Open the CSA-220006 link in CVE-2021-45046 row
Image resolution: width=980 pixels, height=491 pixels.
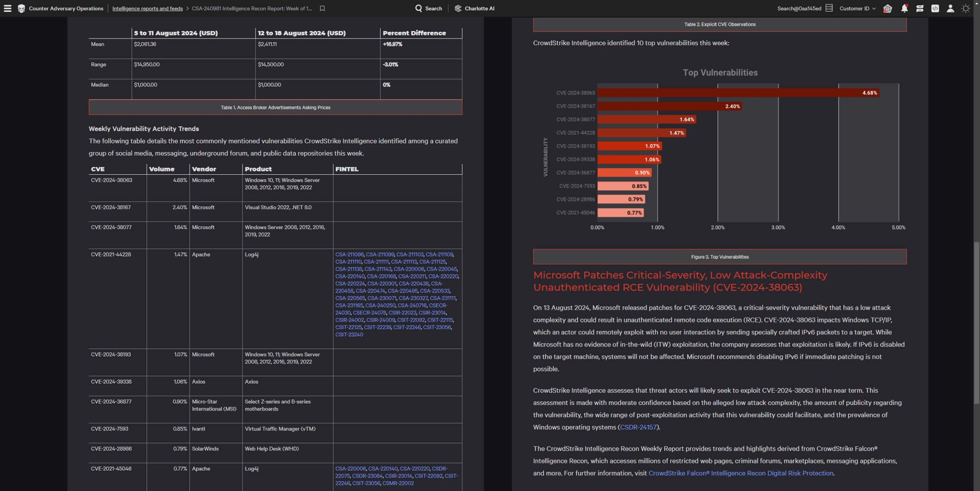click(350, 468)
